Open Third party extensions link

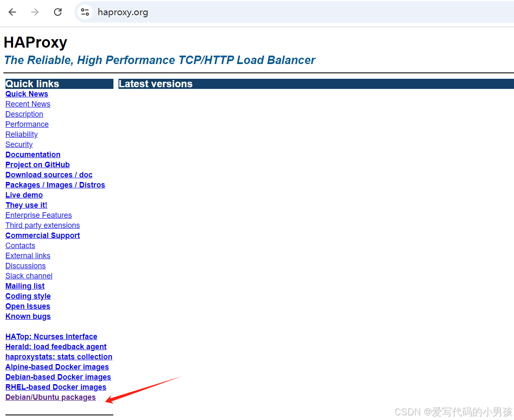(x=43, y=225)
